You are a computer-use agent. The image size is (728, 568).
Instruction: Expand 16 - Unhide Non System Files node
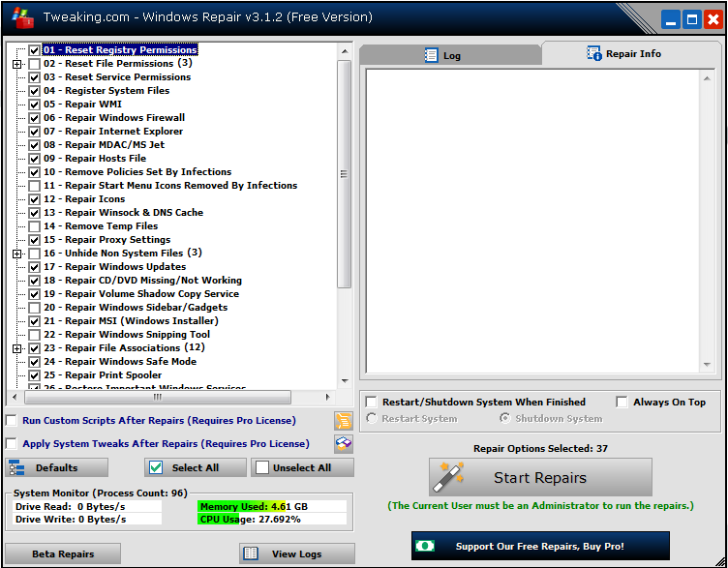pyautogui.click(x=16, y=254)
